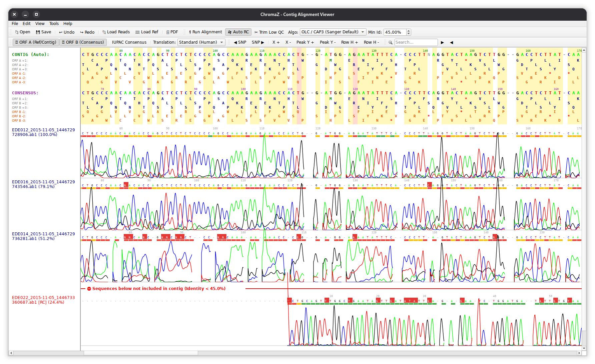Open the View menu

pyautogui.click(x=40, y=24)
